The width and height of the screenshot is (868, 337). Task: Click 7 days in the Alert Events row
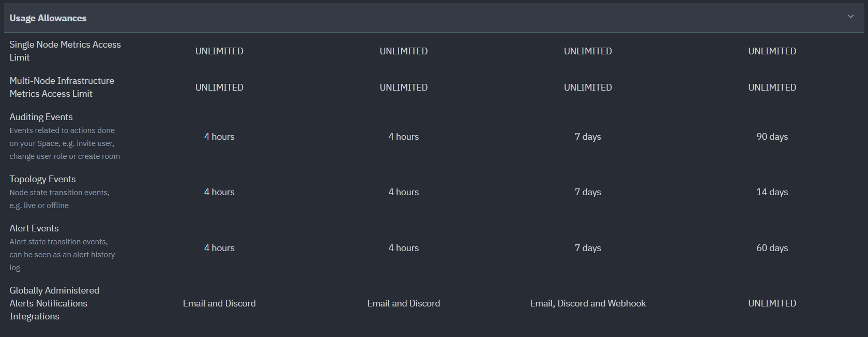click(x=588, y=248)
